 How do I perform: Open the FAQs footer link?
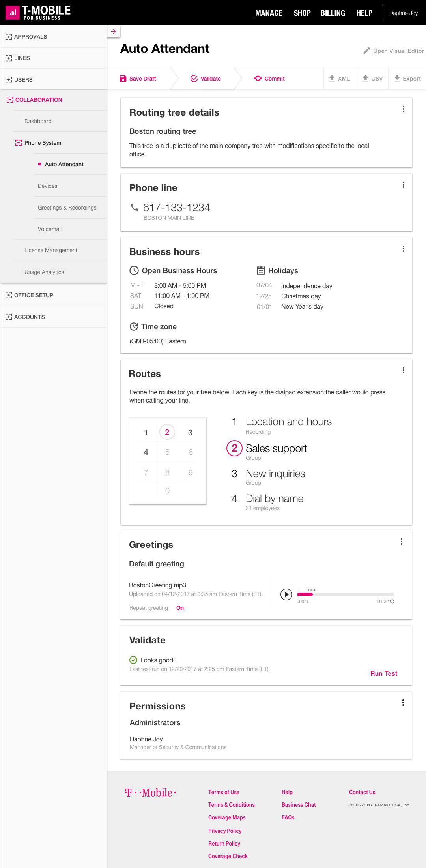tap(288, 817)
